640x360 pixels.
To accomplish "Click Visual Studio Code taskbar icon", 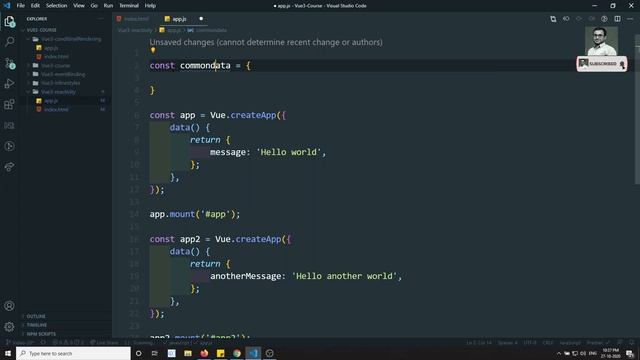I will click(x=253, y=353).
